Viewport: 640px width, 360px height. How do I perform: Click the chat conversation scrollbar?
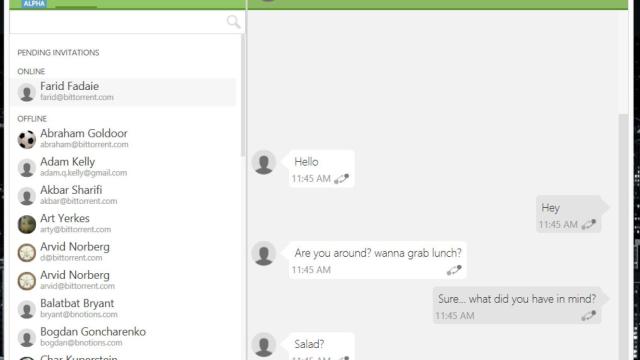point(623,237)
